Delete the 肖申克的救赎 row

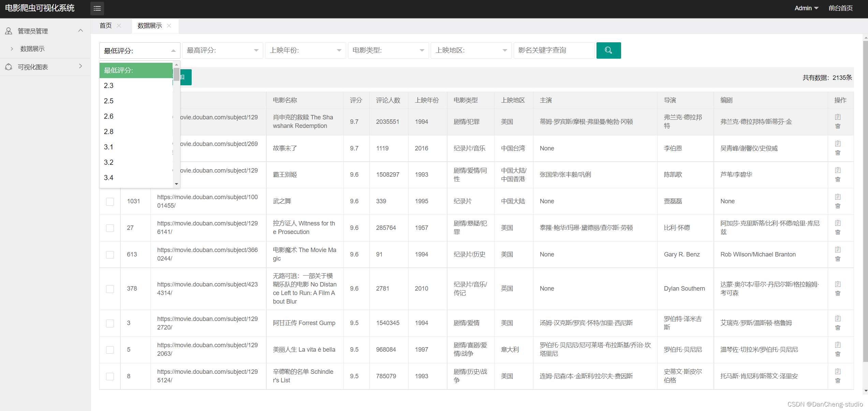click(838, 126)
